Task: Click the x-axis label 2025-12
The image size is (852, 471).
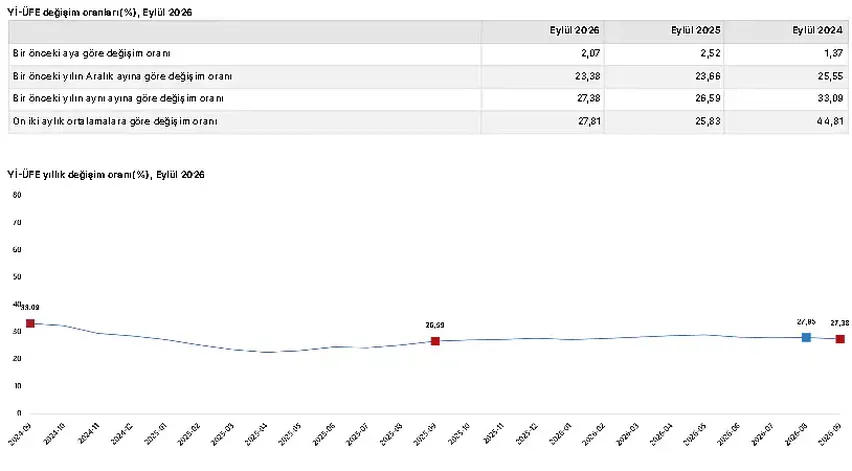Action: coord(527,435)
